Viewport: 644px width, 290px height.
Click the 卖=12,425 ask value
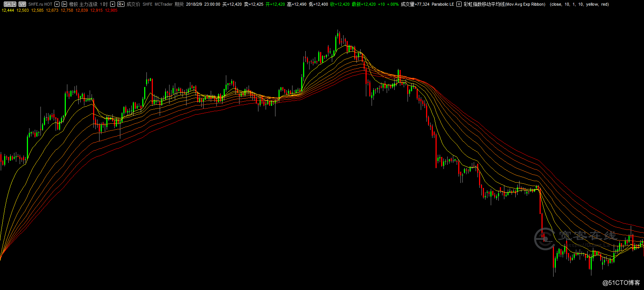coord(254,4)
